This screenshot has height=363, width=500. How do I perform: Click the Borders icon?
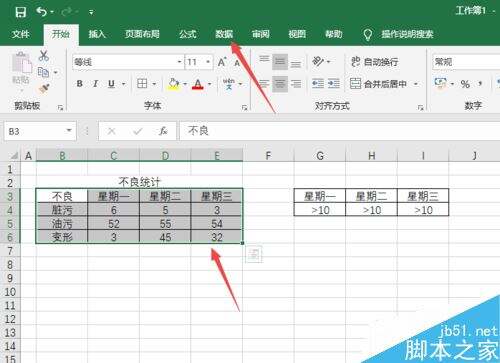tap(142, 83)
